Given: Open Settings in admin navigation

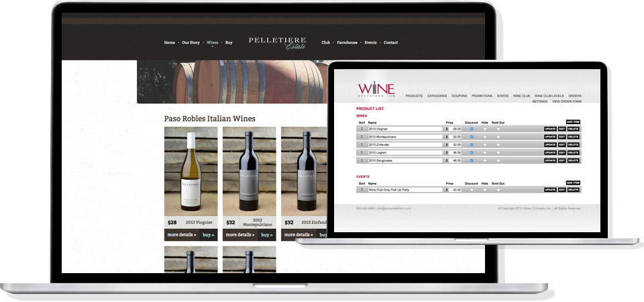Looking at the screenshot, I should point(539,101).
